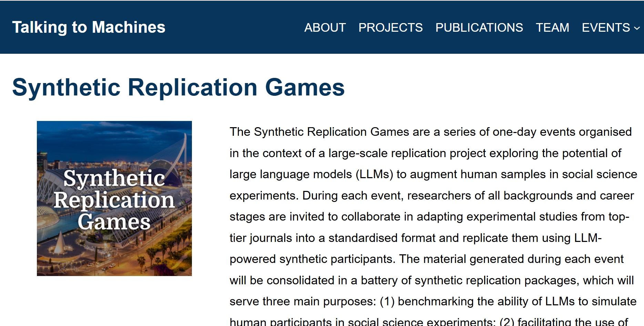The width and height of the screenshot is (644, 326).
Task: Open the TEAM page
Action: (552, 28)
